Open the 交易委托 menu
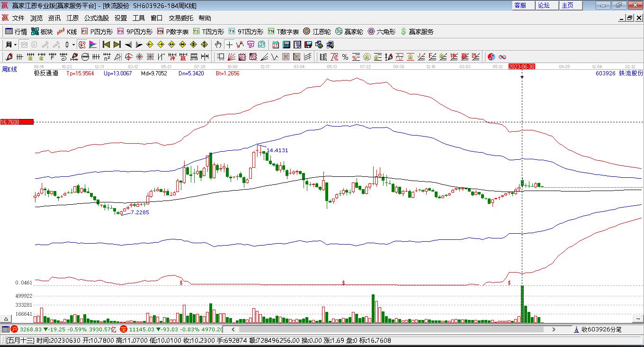 click(x=181, y=18)
